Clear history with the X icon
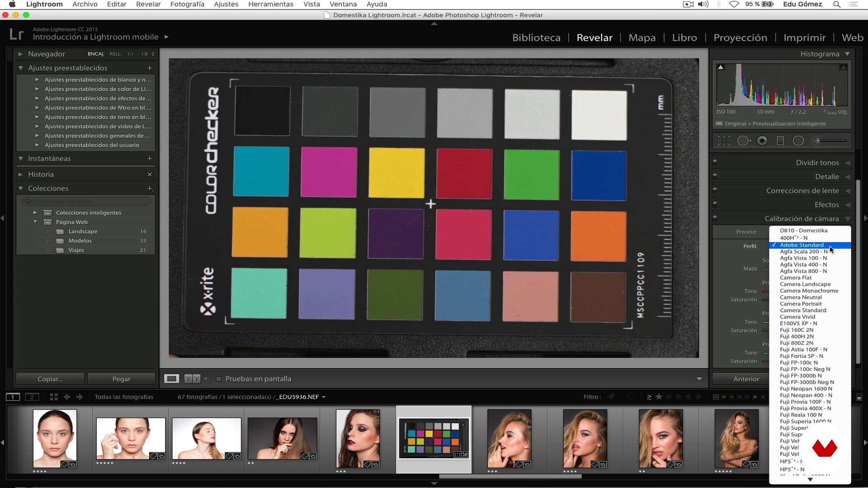Screen dimensions: 868x488 coord(150,174)
